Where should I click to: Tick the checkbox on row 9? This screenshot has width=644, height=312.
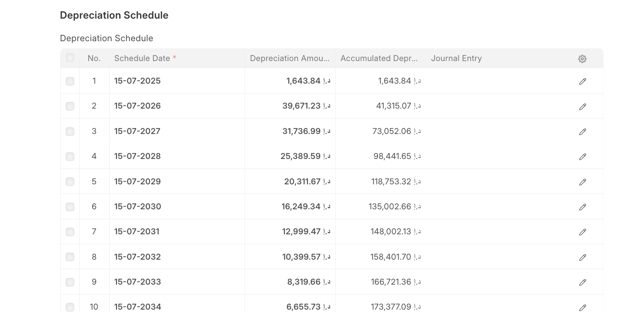pos(70,282)
